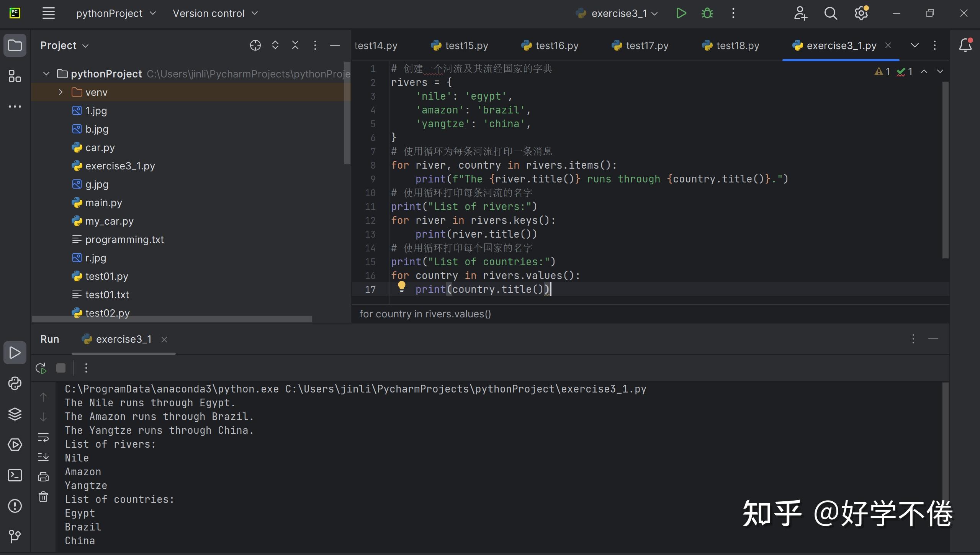
Task: Toggle soft-wrap in the run console
Action: pyautogui.click(x=43, y=437)
